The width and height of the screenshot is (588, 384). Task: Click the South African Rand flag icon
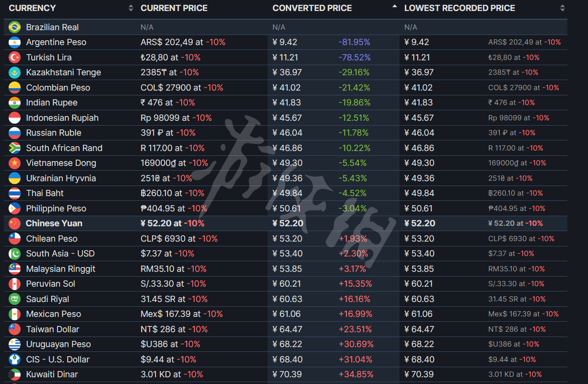14,148
